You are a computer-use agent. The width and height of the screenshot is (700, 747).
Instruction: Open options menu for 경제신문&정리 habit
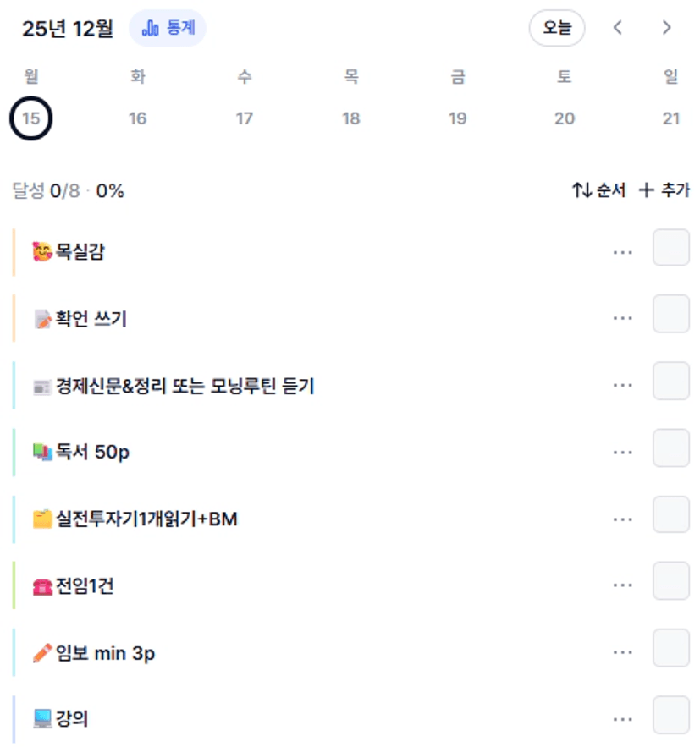[x=623, y=386]
